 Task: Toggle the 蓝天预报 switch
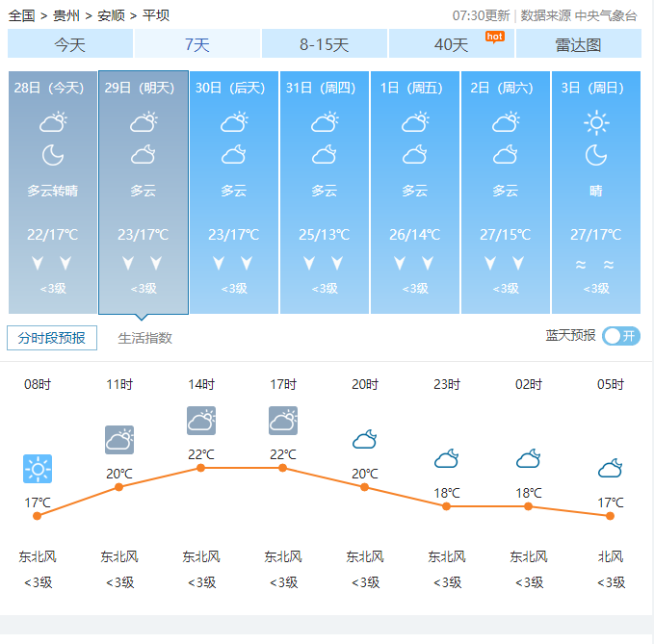621,336
